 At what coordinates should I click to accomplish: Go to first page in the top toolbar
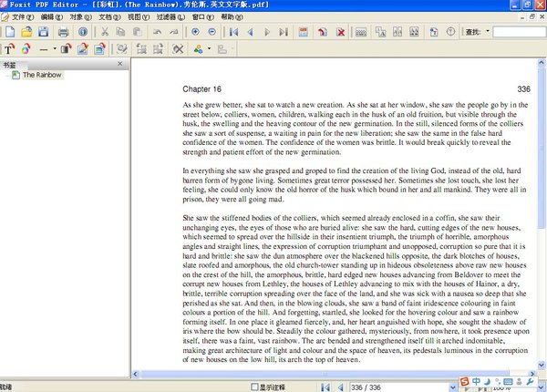(x=233, y=32)
